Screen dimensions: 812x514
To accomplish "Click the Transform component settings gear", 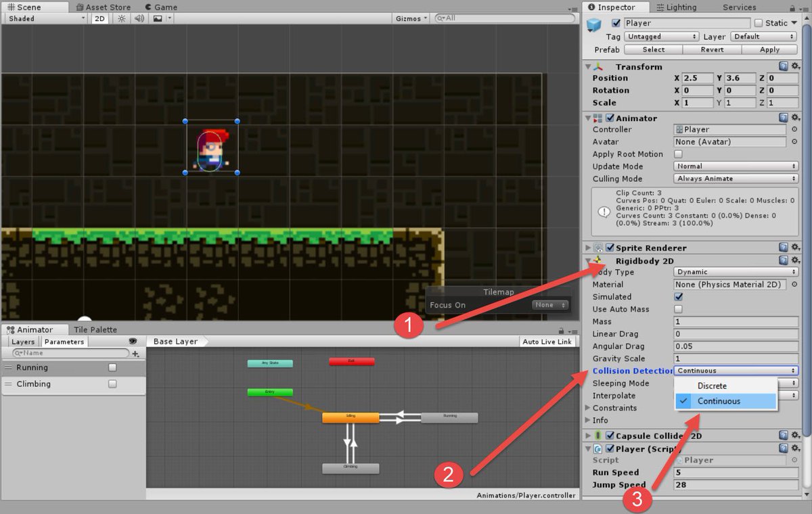I will 796,66.
